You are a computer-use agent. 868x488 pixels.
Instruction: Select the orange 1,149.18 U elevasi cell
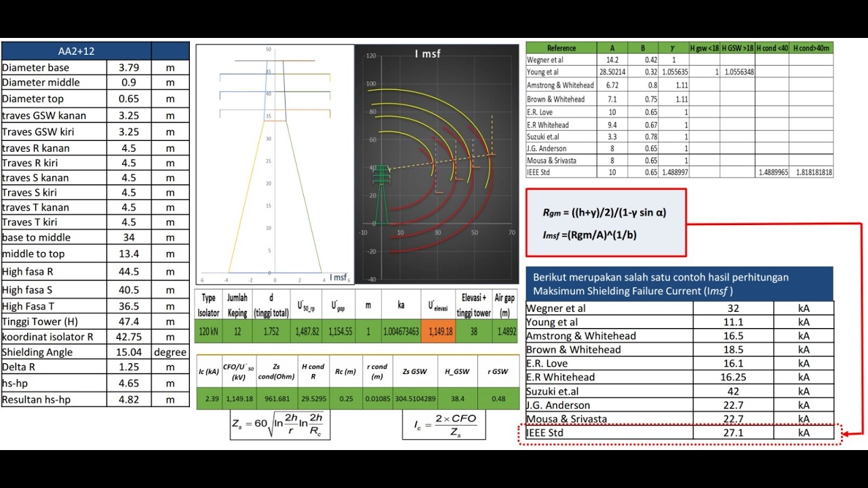[x=437, y=331]
